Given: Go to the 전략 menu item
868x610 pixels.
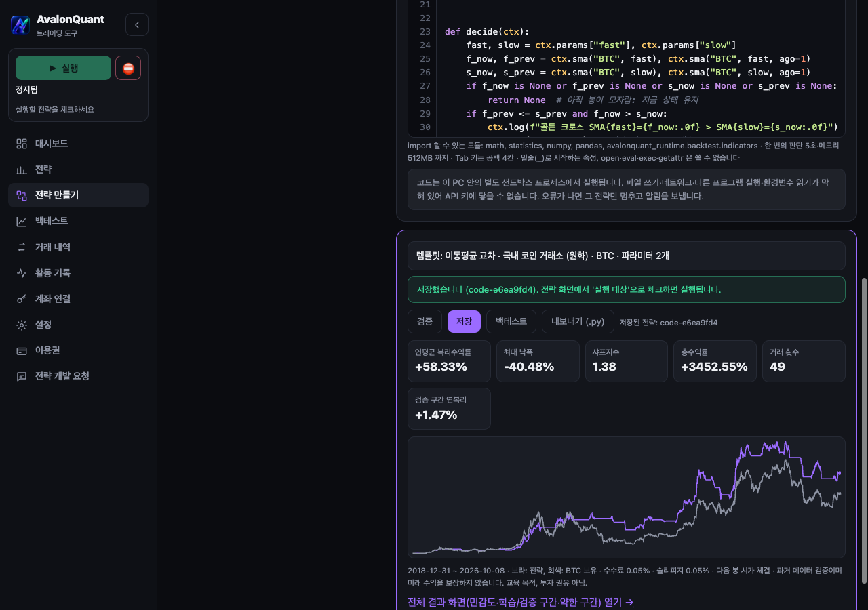Looking at the screenshot, I should tap(78, 169).
